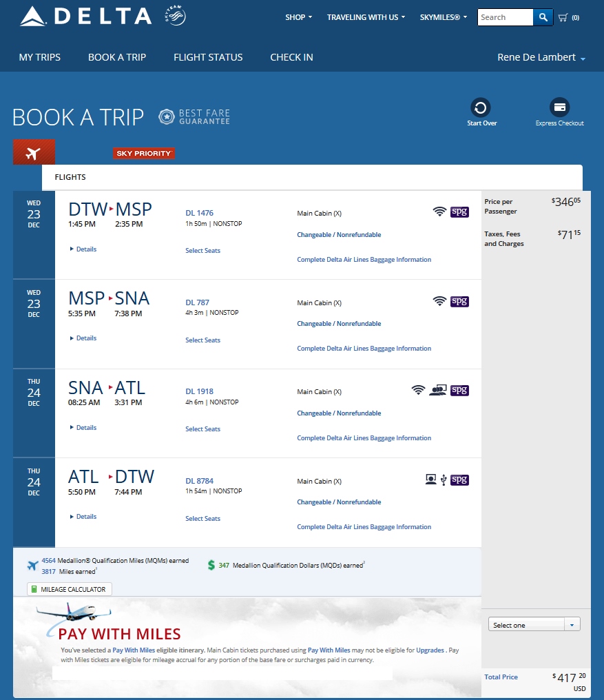Click the Search text field
This screenshot has height=700, width=604.
point(505,17)
